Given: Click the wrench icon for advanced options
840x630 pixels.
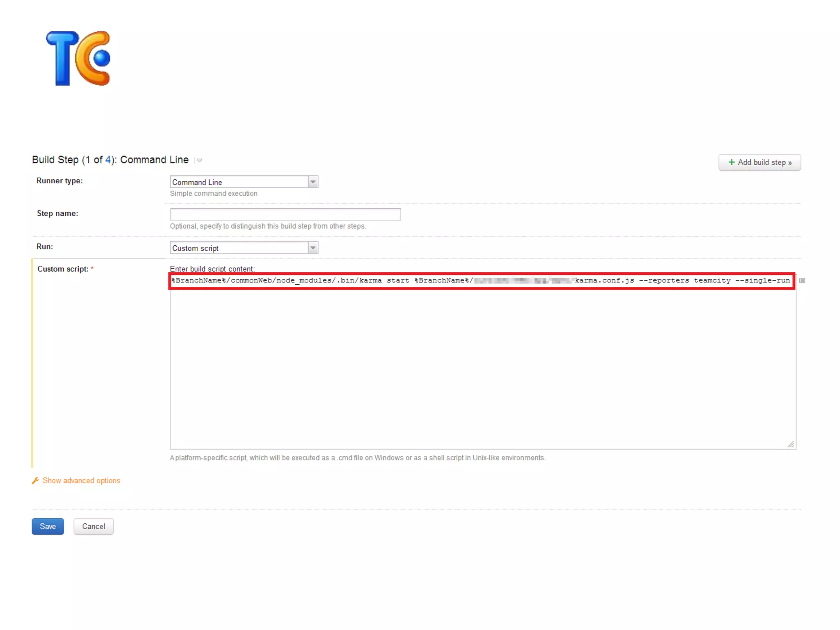Looking at the screenshot, I should pos(35,481).
